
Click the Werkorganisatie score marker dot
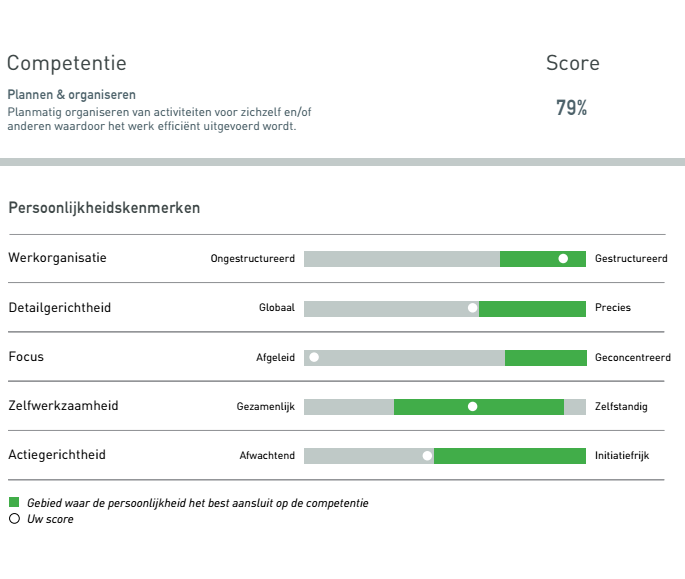click(563, 258)
